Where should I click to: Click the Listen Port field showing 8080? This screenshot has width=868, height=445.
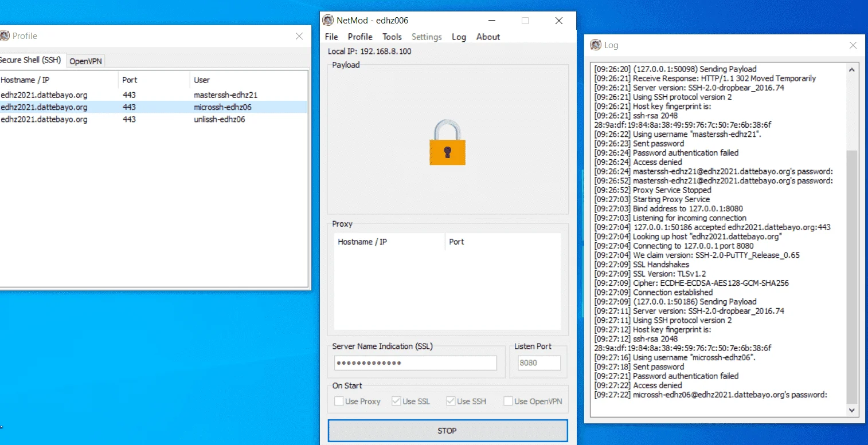coord(539,363)
